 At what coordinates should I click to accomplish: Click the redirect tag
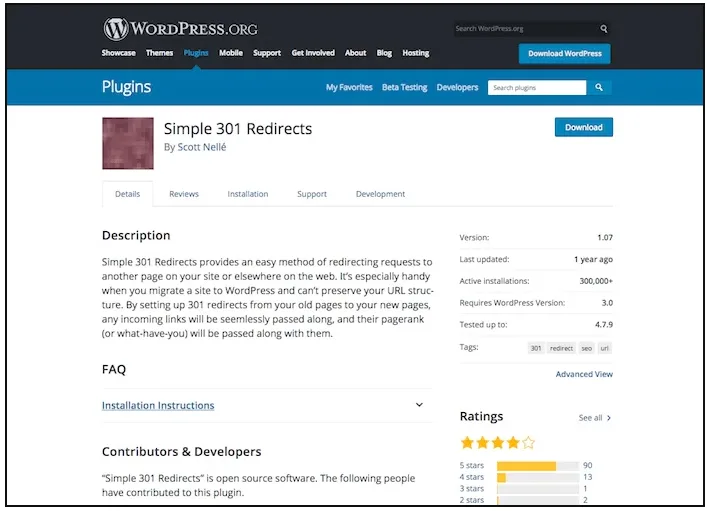coord(561,348)
